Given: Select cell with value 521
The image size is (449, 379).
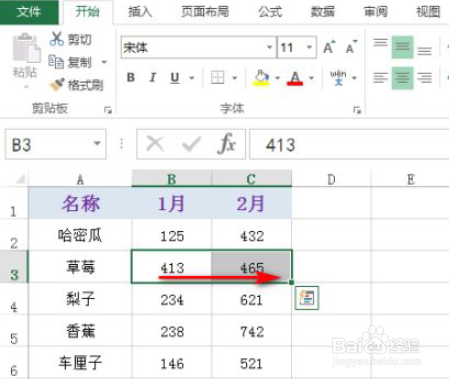Looking at the screenshot, I should pos(252,363).
